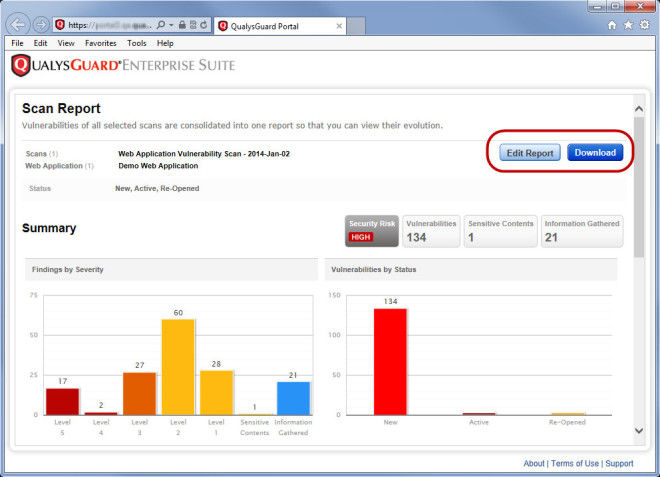Click the Vulnerabilities 134 tile
Image resolution: width=660 pixels, height=477 pixels.
431,231
